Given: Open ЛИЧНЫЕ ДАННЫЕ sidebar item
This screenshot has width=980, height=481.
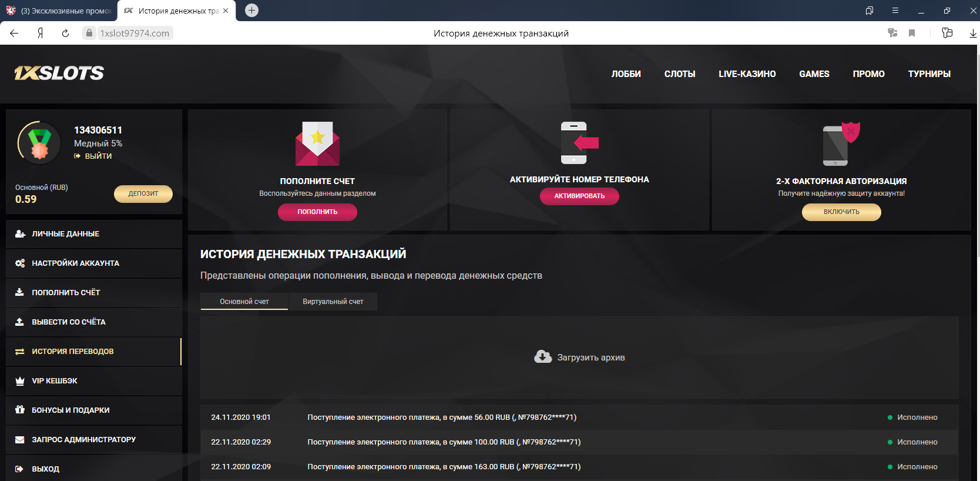Looking at the screenshot, I should (x=94, y=234).
